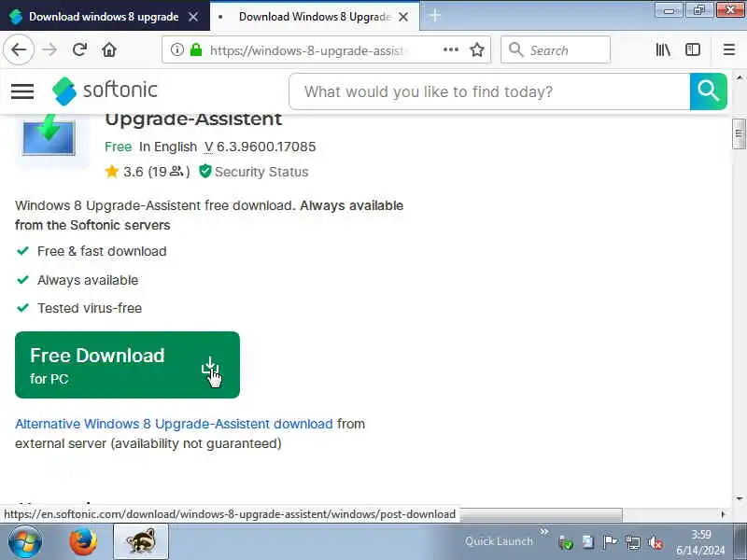The height and width of the screenshot is (560, 747).
Task: Click the vertical scrollbar thumb
Action: click(739, 133)
